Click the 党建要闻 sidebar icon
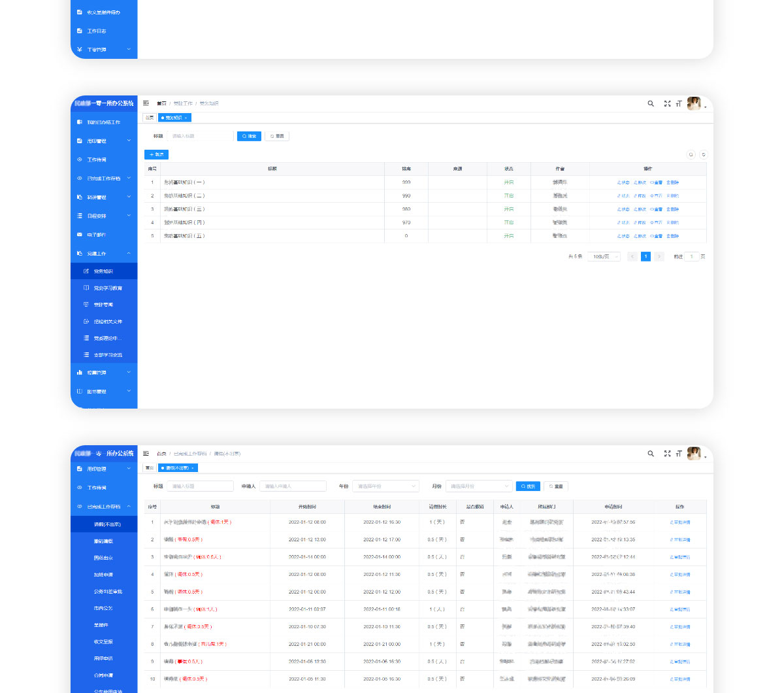 pos(86,305)
